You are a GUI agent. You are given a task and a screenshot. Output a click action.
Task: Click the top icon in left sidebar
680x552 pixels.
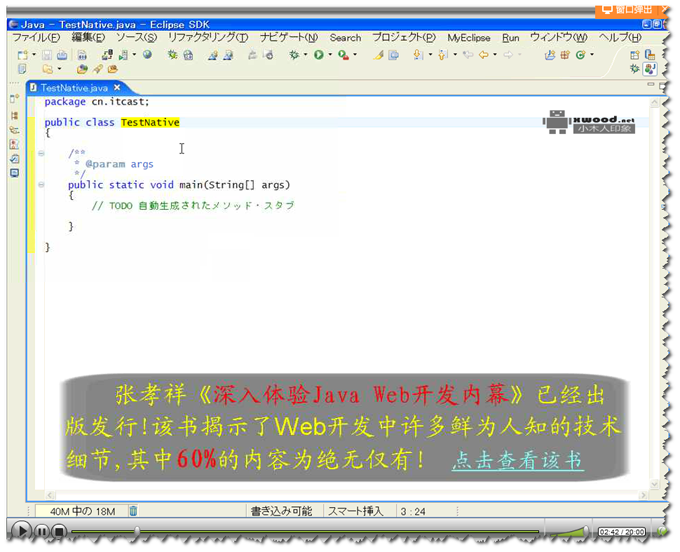coord(14,98)
